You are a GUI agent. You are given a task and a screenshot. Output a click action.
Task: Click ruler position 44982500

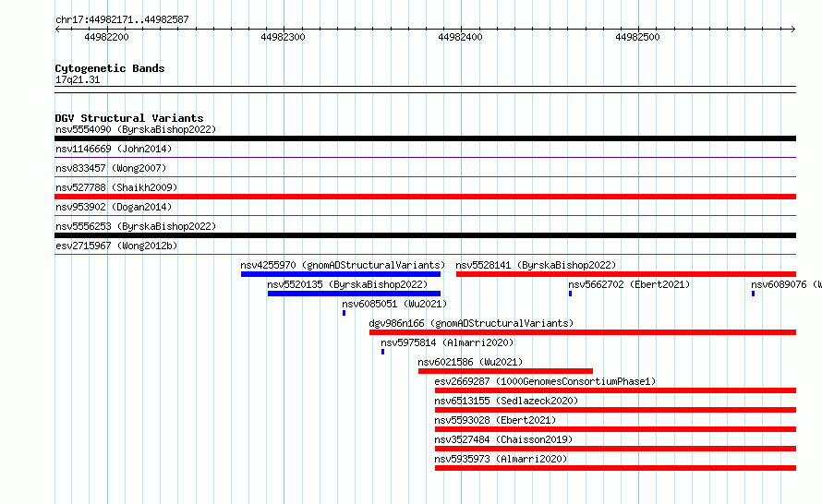pos(637,37)
